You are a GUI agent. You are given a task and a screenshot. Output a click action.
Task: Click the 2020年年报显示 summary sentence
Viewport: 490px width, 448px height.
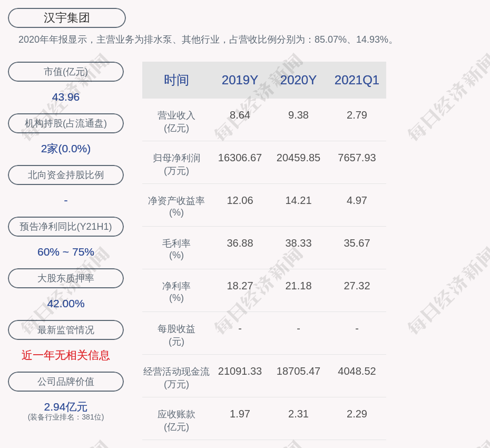pyautogui.click(x=207, y=40)
